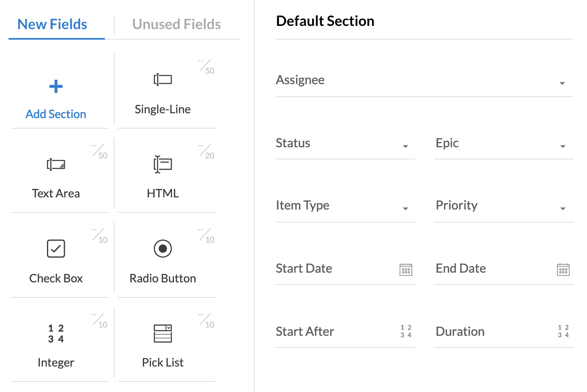Click into the Start After field

345,332
